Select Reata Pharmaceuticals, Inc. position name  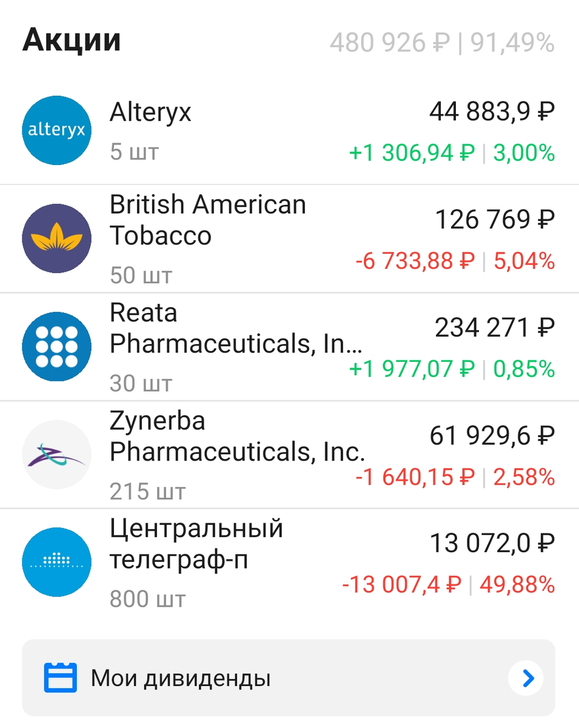236,328
